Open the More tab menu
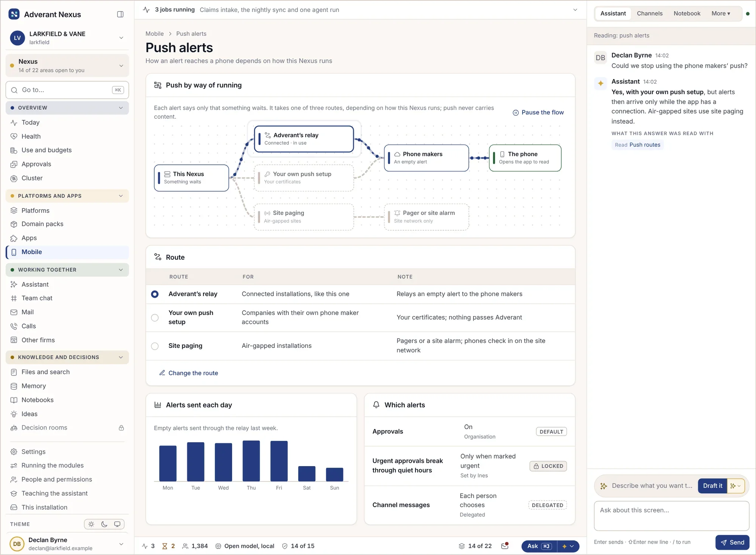The width and height of the screenshot is (756, 555). coord(720,14)
